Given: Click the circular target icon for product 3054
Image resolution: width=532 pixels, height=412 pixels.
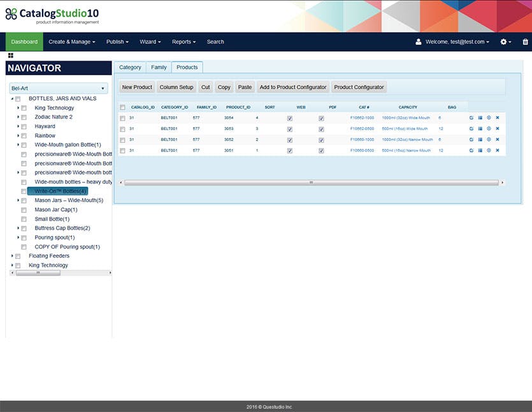Looking at the screenshot, I should tap(489, 117).
